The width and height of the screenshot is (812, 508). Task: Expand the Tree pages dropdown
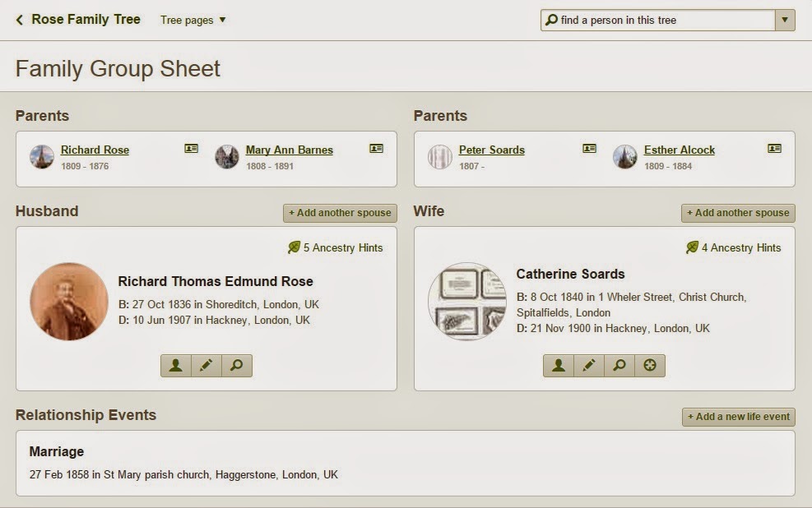coord(193,20)
